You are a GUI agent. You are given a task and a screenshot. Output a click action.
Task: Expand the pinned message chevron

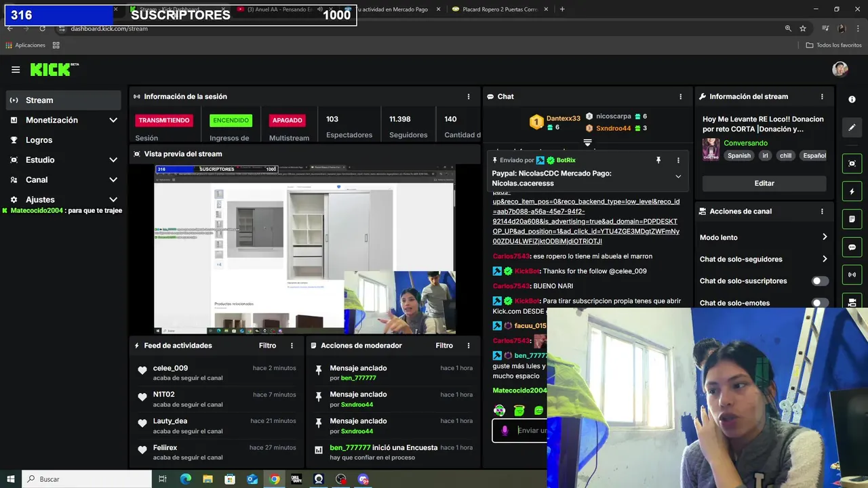(678, 177)
